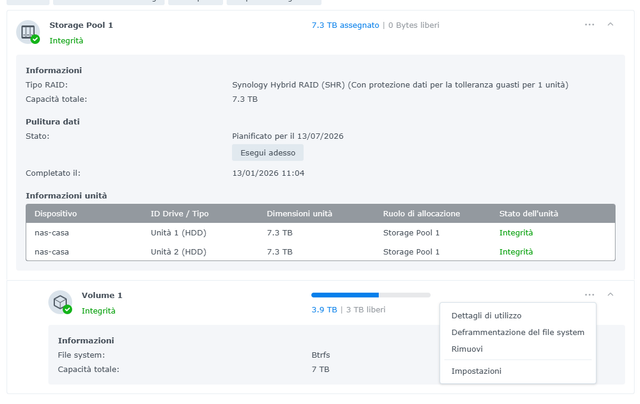Viewport: 640px width, 404px height.
Task: Click the 7.3 TB size in Unità 1 row
Action: coord(280,233)
